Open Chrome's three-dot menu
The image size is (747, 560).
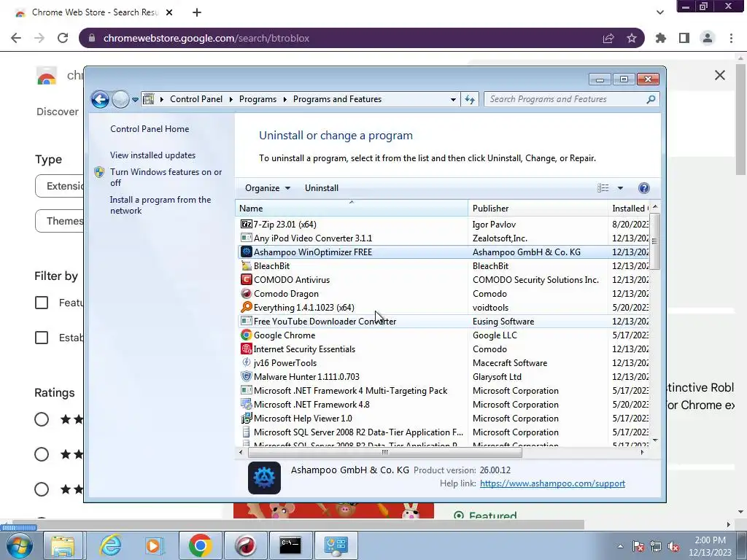(x=731, y=38)
